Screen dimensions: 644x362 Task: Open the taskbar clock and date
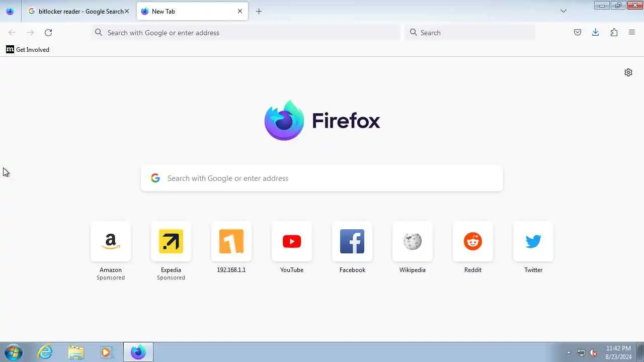pos(618,352)
